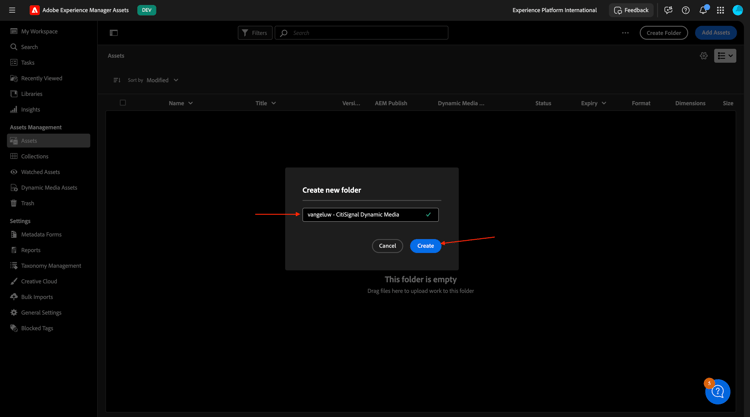Click the General Settings gear icon

pos(14,313)
